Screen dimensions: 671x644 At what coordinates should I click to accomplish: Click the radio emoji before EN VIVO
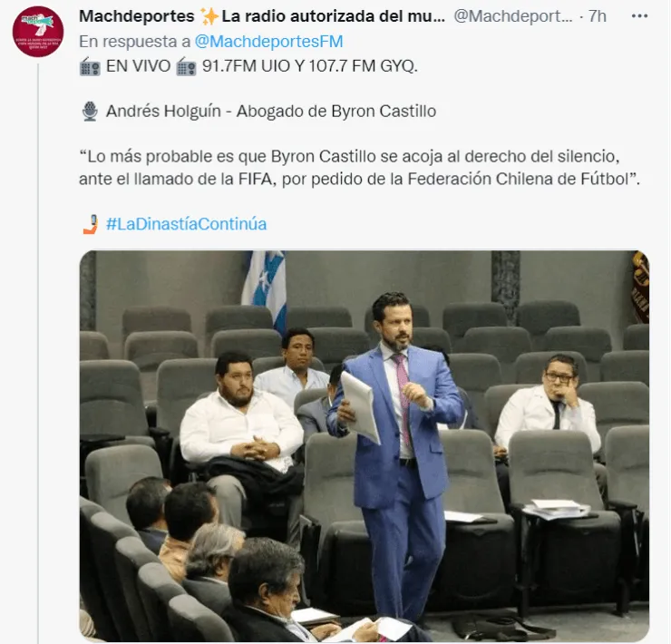pos(90,66)
